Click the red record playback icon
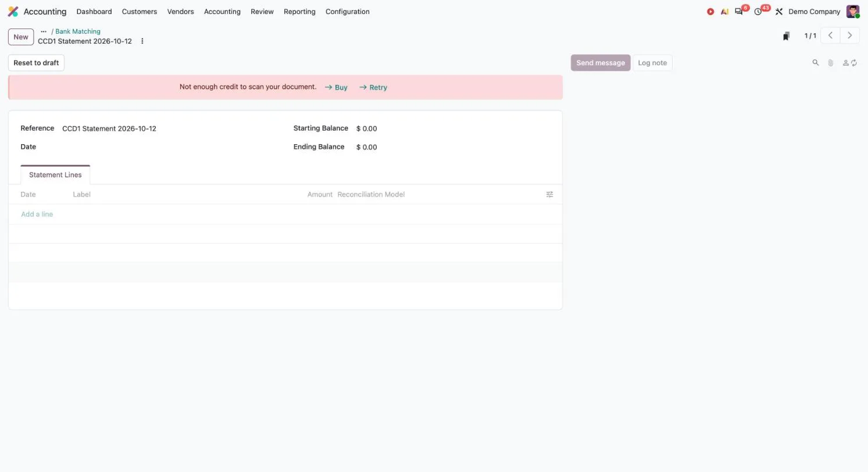 pos(710,12)
